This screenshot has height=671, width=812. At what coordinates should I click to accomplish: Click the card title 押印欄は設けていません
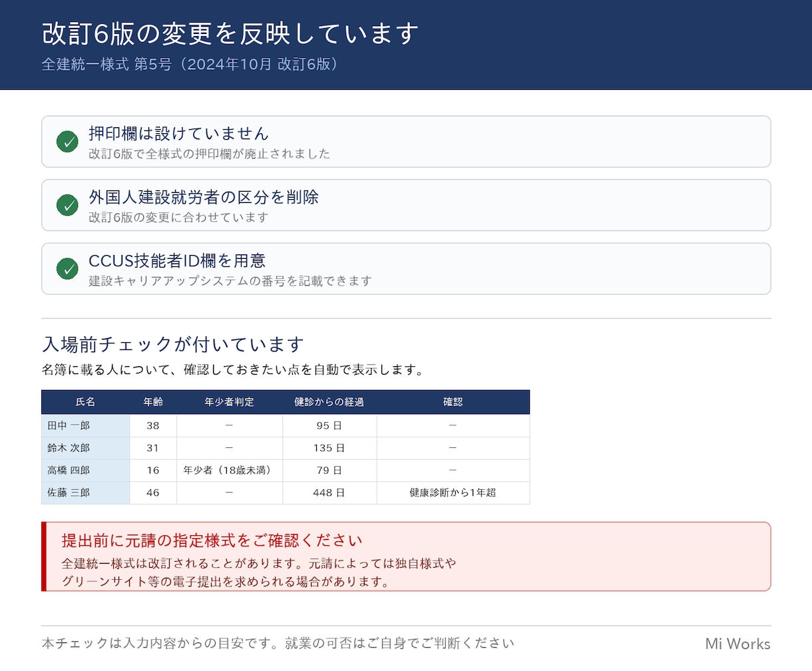[178, 133]
